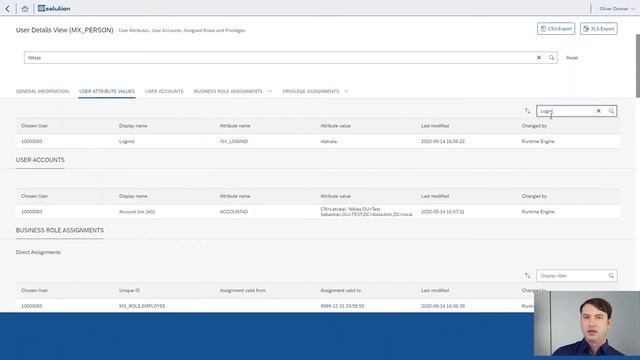The width and height of the screenshot is (640, 360).
Task: Click the 9999-12-31 23:59:59 valid-to cell
Action: pos(342,306)
